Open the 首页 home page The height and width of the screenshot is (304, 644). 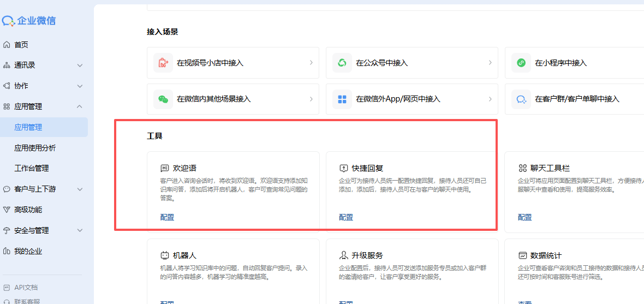tap(21, 45)
